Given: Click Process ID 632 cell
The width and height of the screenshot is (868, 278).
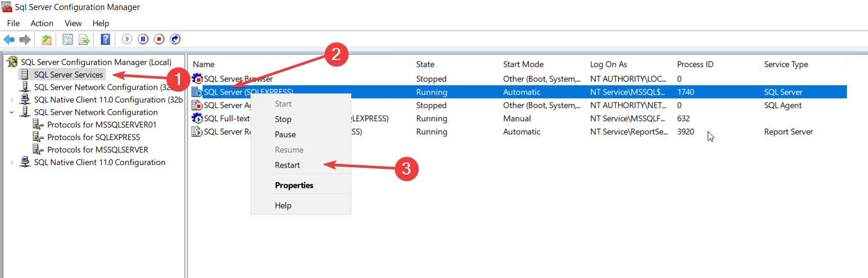Looking at the screenshot, I should coord(684,118).
